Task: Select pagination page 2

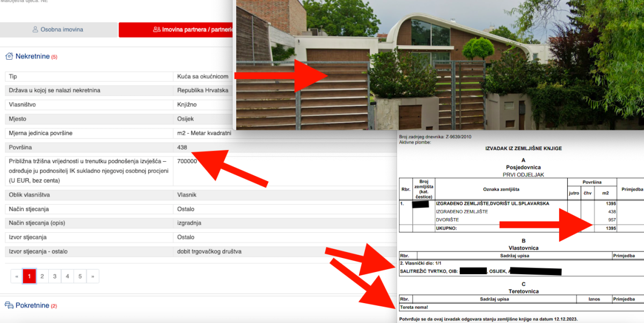Action: (42, 276)
